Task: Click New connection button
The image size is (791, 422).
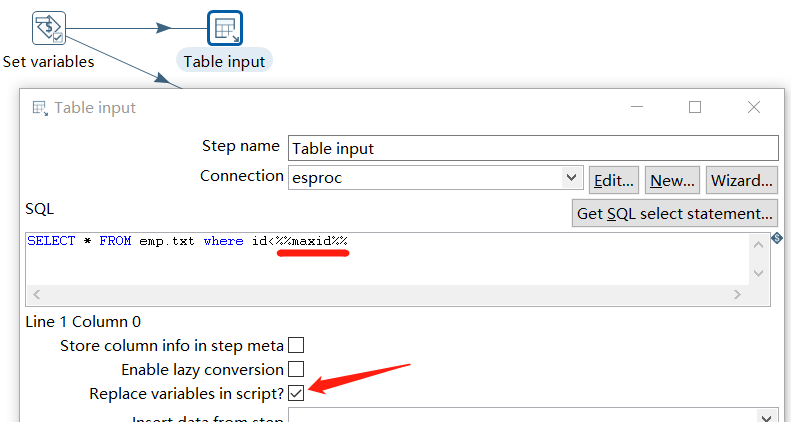Action: click(672, 180)
